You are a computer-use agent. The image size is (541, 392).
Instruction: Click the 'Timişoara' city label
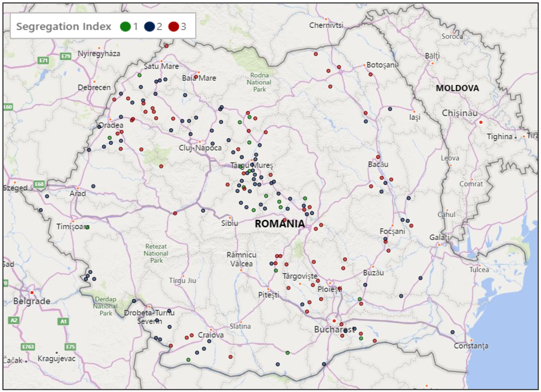(x=73, y=226)
